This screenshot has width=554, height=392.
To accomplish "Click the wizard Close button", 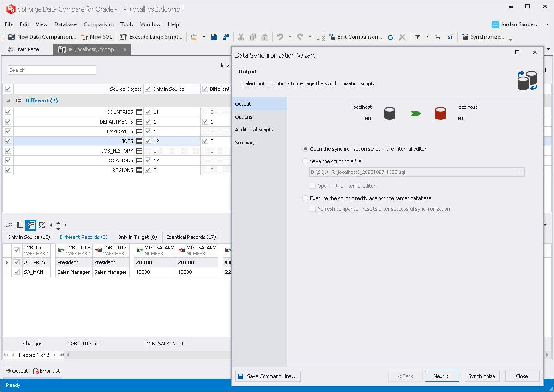I will click(x=522, y=376).
